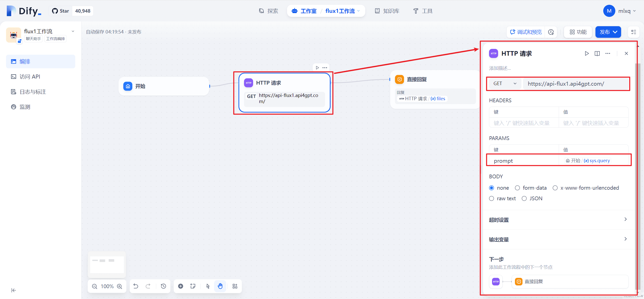Click the 直接回复 next step item
The image size is (644, 299).
[570, 281]
